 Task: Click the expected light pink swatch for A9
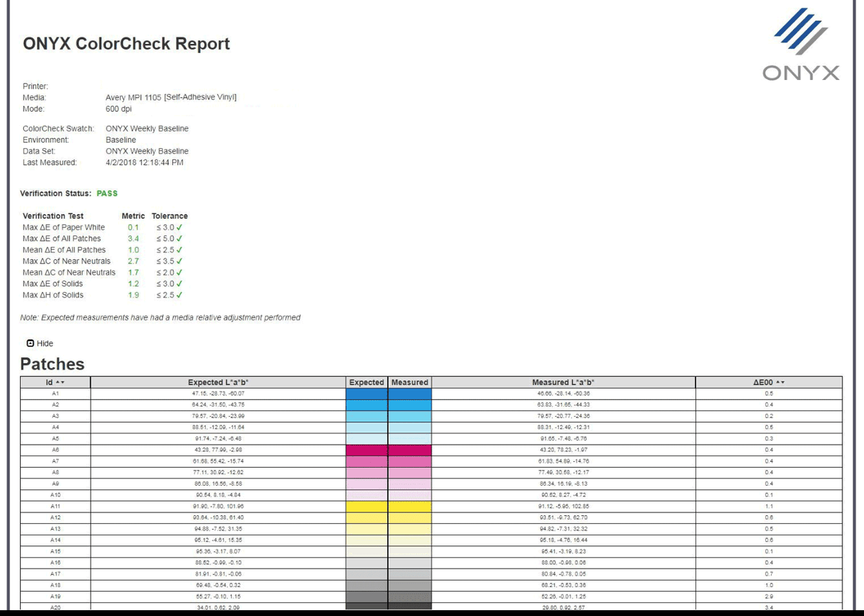click(366, 484)
